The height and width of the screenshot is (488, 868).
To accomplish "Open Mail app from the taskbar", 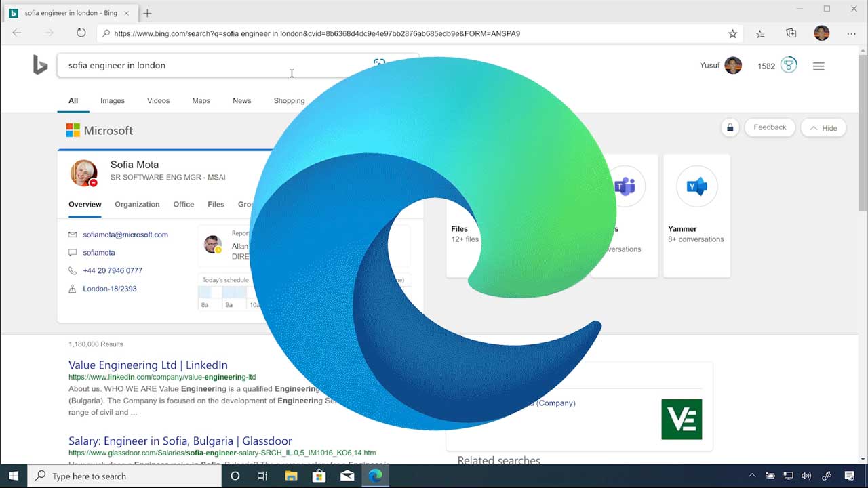I will (x=347, y=476).
